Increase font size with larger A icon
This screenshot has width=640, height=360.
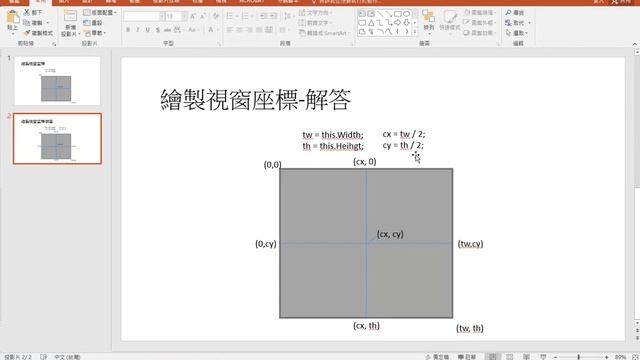tap(193, 16)
